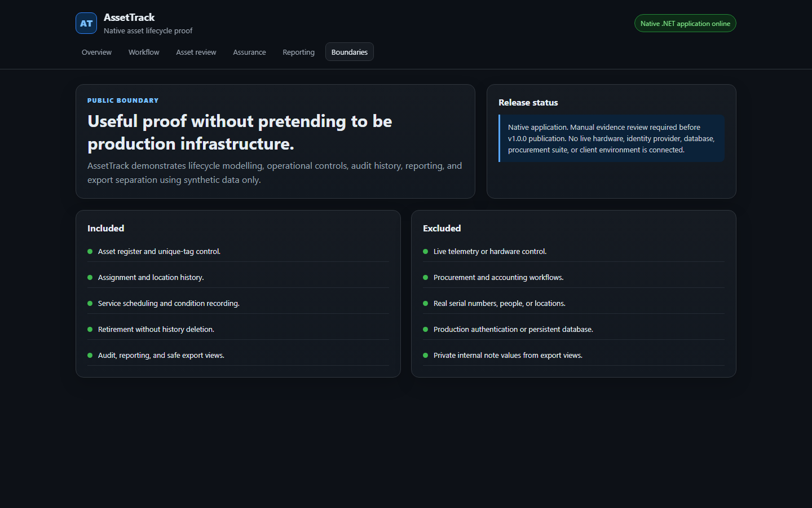
Task: Select Asset register and unique-tag control item
Action: coord(238,252)
